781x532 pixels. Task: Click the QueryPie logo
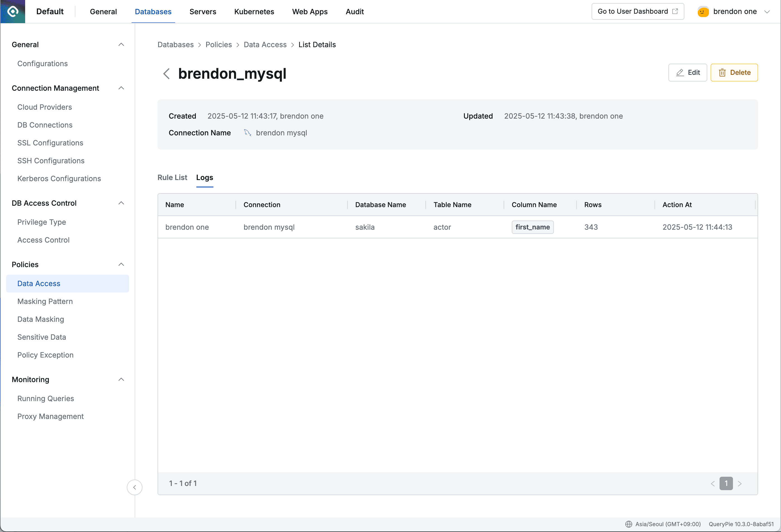coord(13,11)
